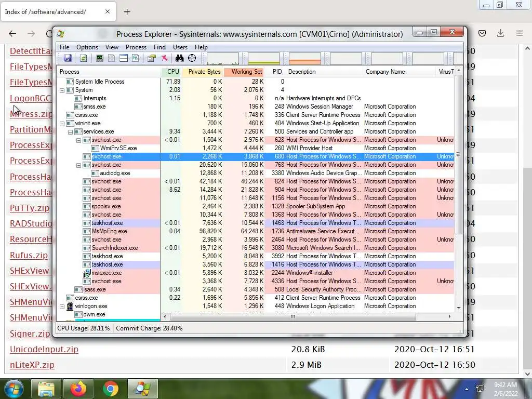Image resolution: width=532 pixels, height=399 pixels.
Task: Open the Process menu
Action: (x=136, y=47)
